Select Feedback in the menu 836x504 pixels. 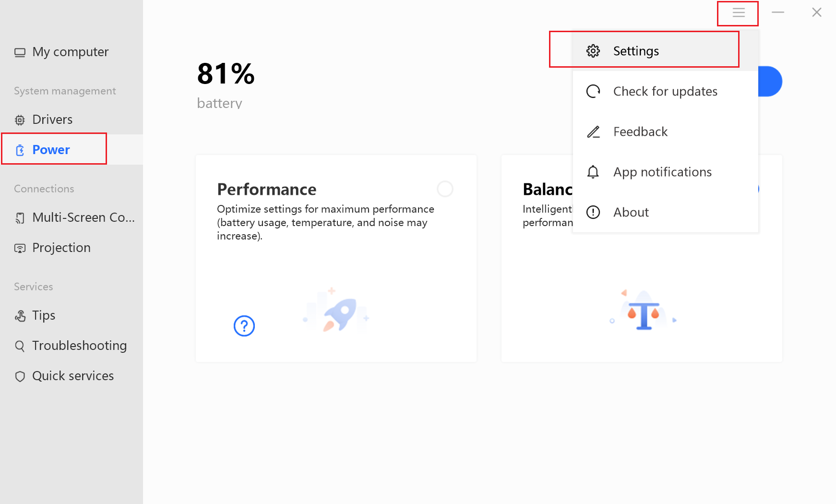click(x=640, y=132)
